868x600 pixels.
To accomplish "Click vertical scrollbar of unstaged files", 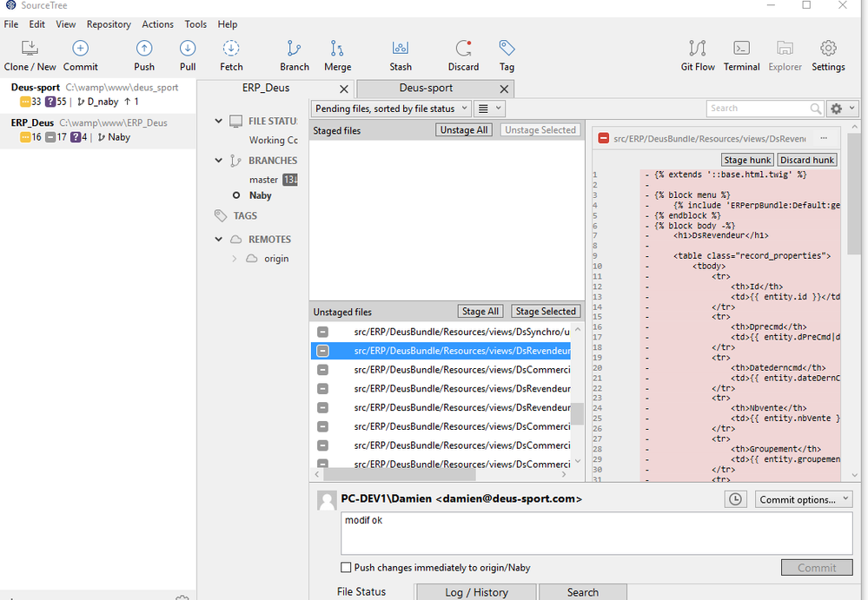I will [578, 413].
